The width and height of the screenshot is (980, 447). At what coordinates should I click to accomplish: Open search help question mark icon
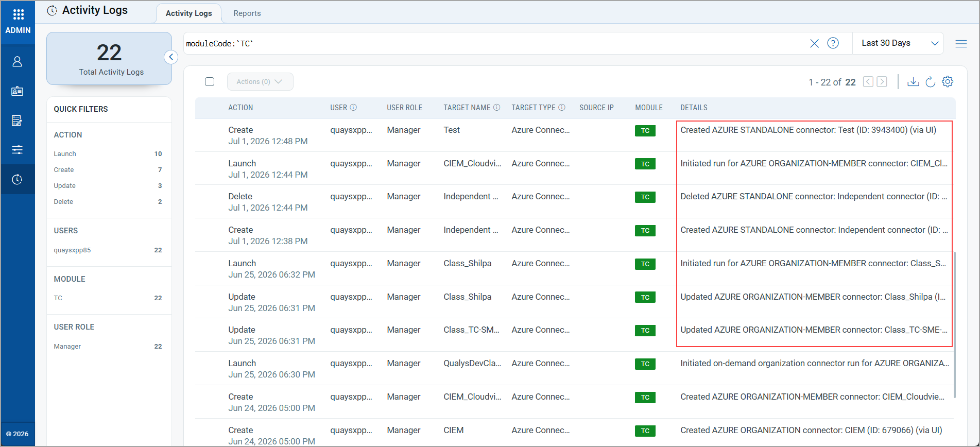click(x=833, y=43)
